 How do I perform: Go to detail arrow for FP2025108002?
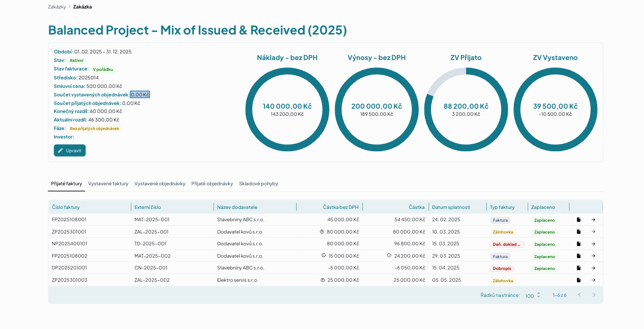pyautogui.click(x=593, y=256)
